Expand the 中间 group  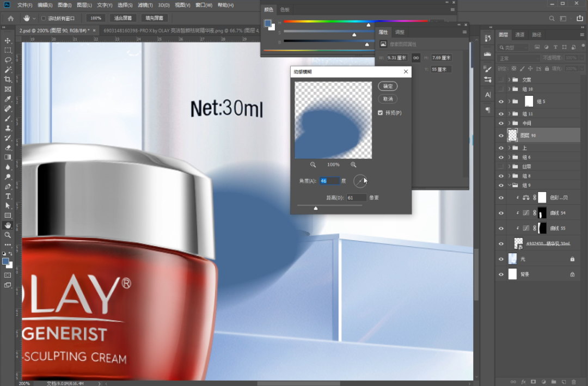pyautogui.click(x=509, y=123)
